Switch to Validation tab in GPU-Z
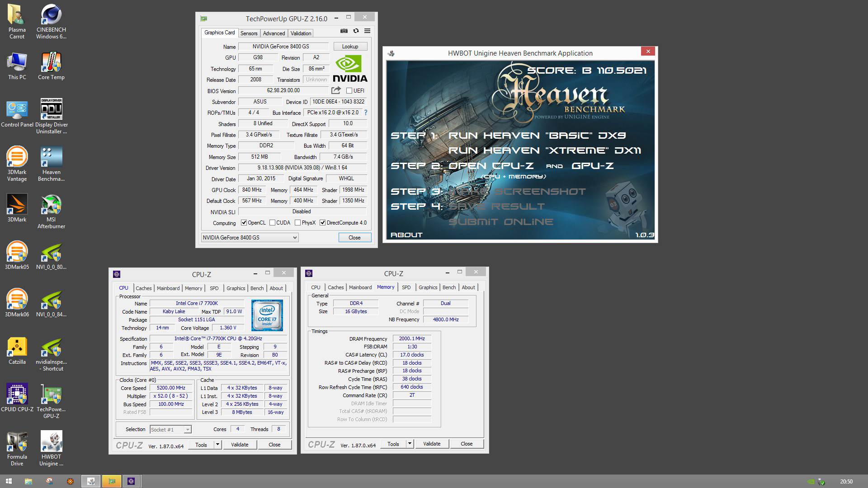Viewport: 868px width, 488px height. [x=301, y=33]
